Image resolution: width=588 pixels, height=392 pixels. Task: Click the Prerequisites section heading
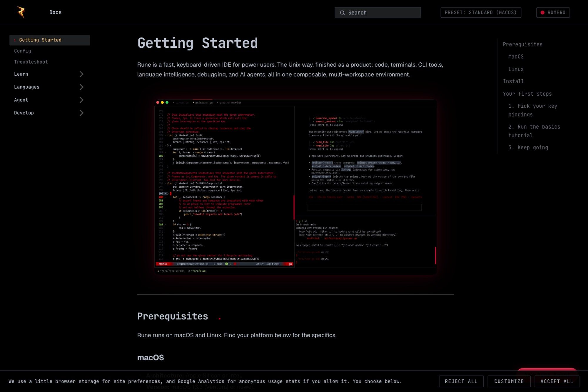point(173,316)
